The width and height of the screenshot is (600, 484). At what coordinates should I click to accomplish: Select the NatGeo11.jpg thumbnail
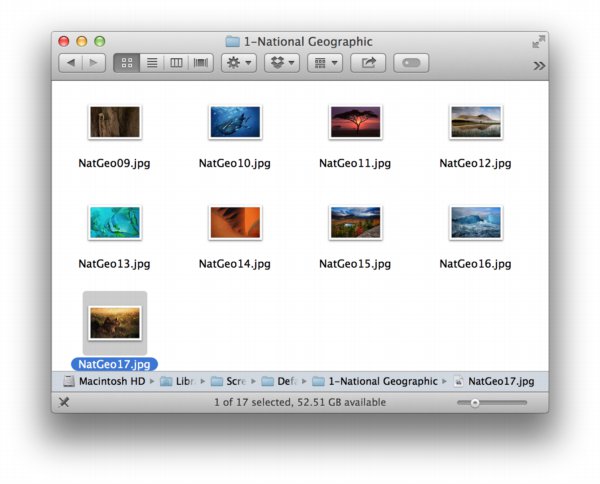355,122
